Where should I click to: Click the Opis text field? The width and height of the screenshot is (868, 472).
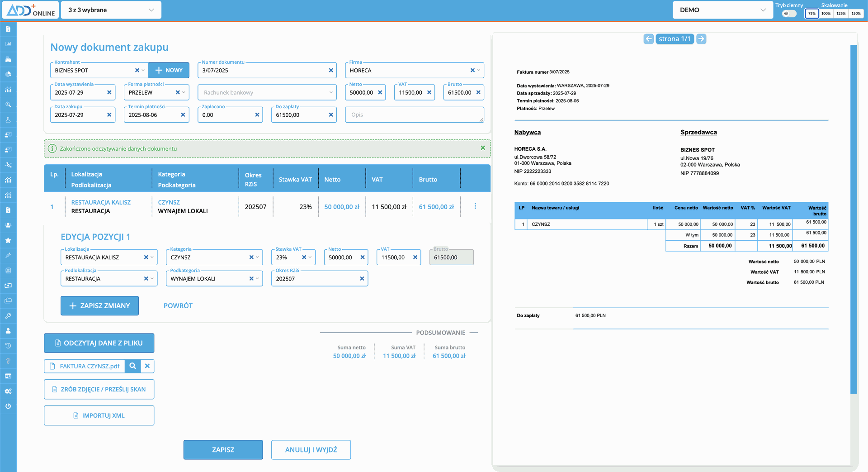[414, 115]
